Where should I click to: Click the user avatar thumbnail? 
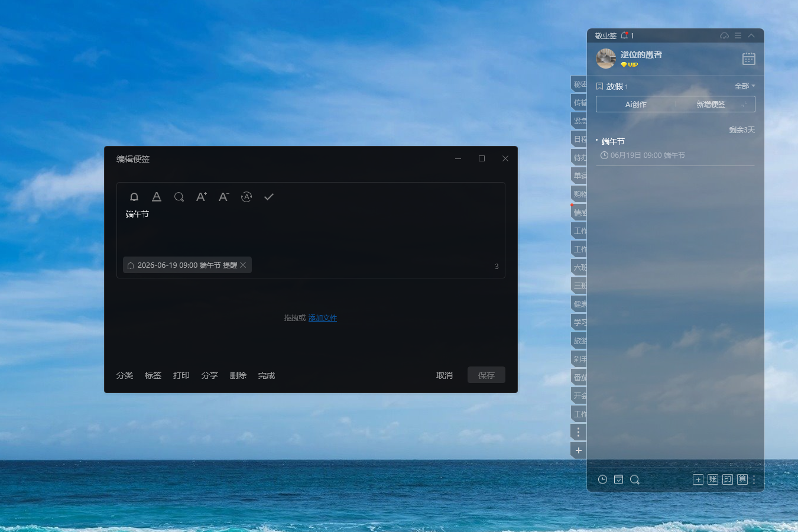pyautogui.click(x=606, y=59)
